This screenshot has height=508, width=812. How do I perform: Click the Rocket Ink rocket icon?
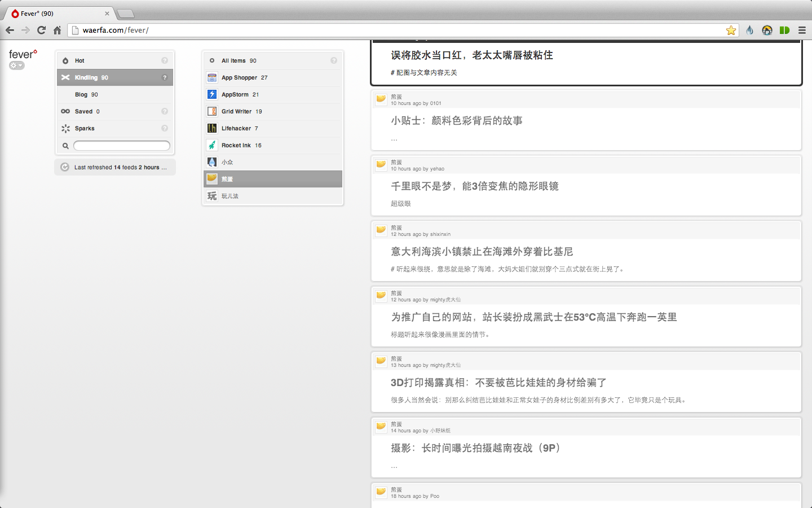pos(212,146)
